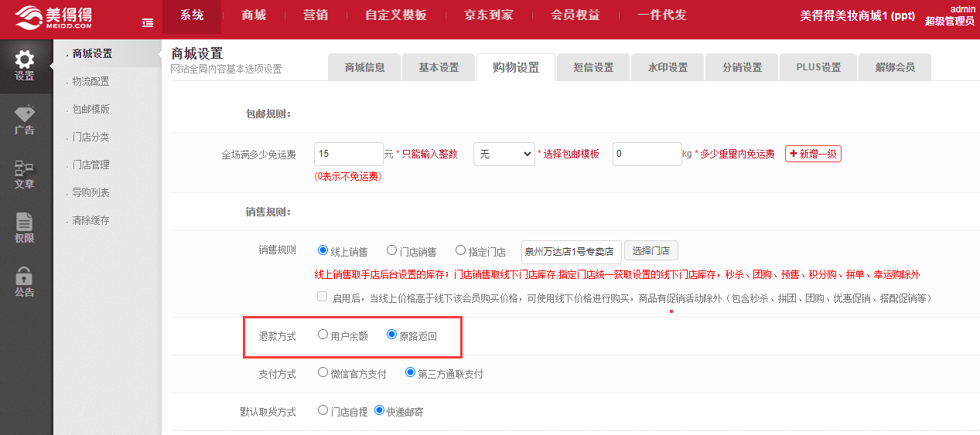Switch to the PLUS设置 tab
Screen dimensions: 980x435
click(818, 67)
